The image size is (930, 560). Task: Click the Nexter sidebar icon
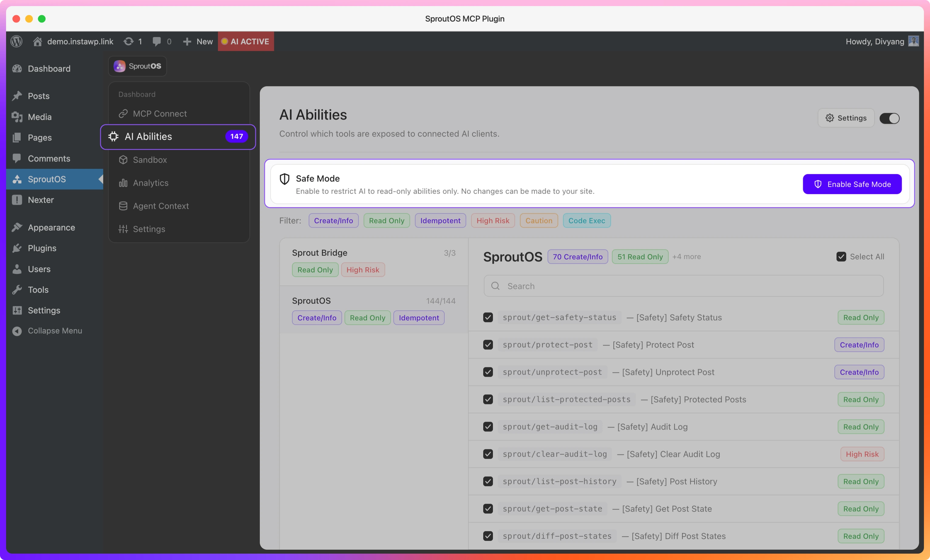tap(17, 200)
